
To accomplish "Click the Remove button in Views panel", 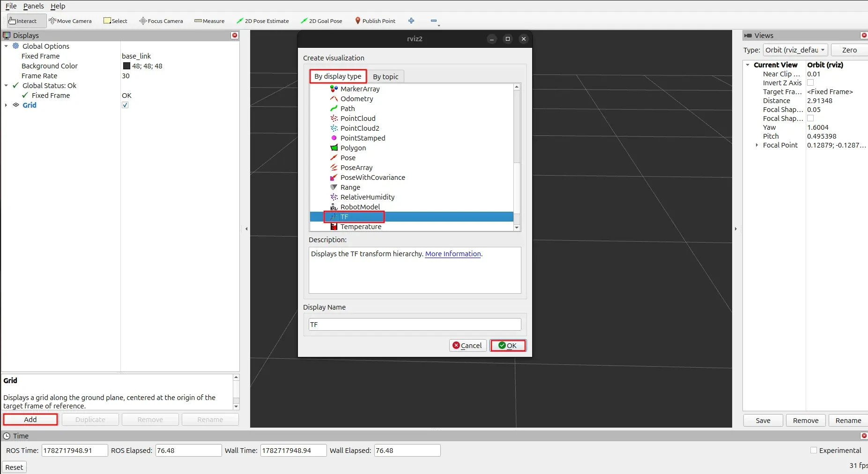I will (806, 421).
